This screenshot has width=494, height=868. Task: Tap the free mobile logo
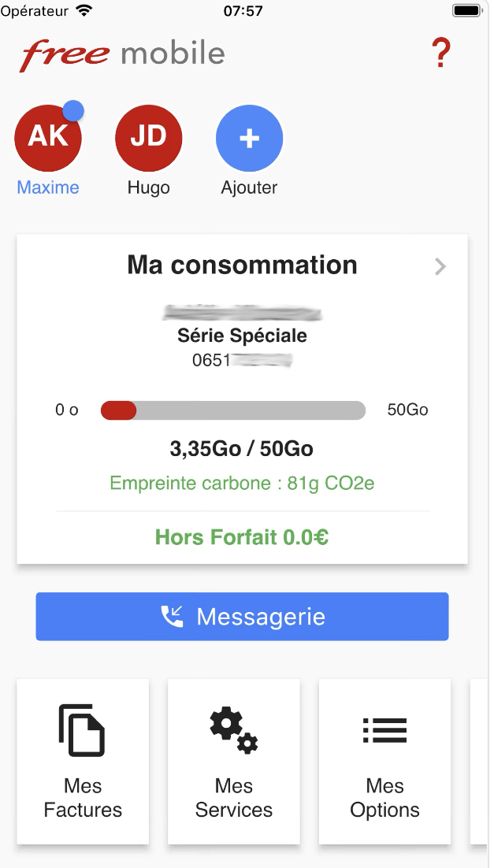[123, 54]
